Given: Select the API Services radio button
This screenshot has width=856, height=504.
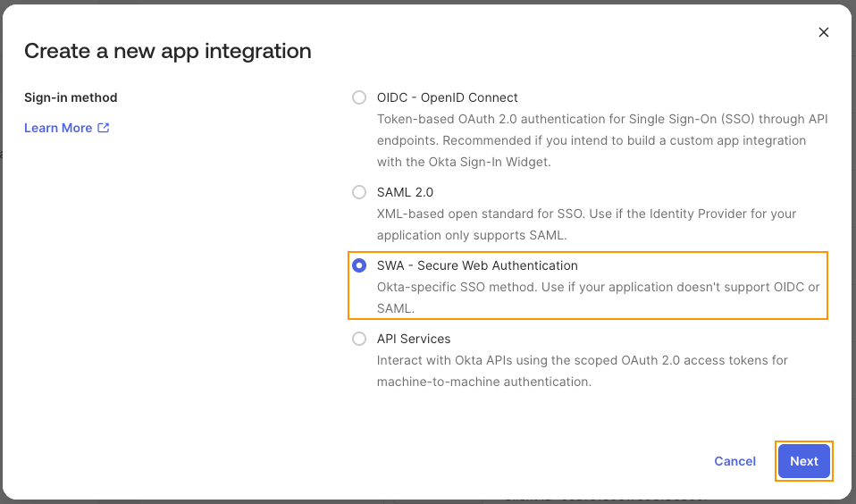Looking at the screenshot, I should (x=358, y=339).
